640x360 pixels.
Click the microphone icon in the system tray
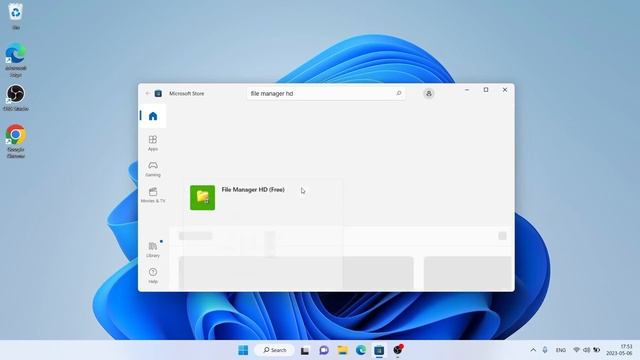point(545,350)
